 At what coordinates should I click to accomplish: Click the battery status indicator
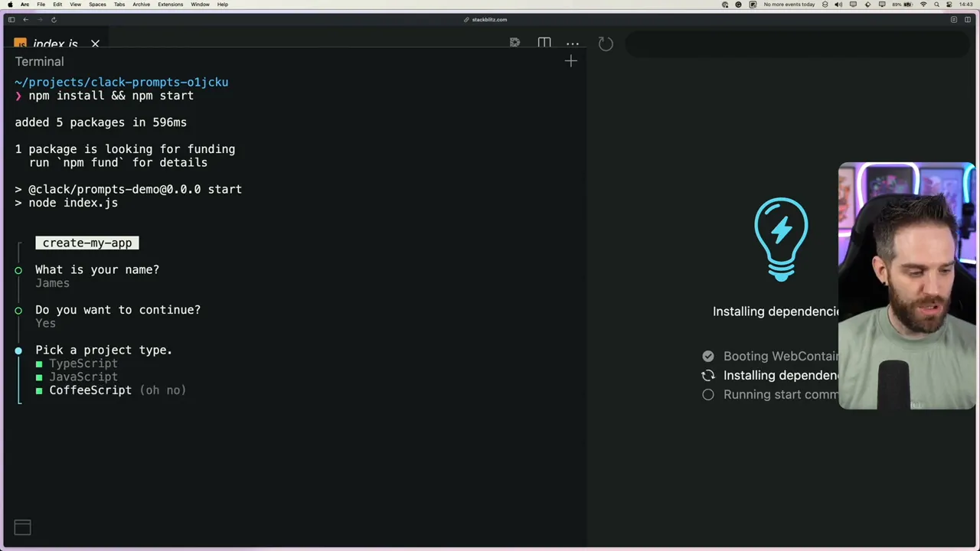click(902, 5)
